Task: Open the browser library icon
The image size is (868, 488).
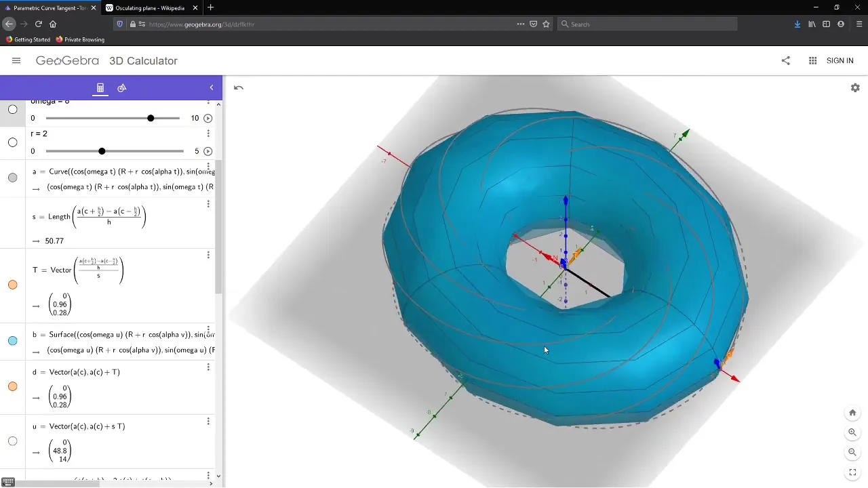Action: point(812,24)
